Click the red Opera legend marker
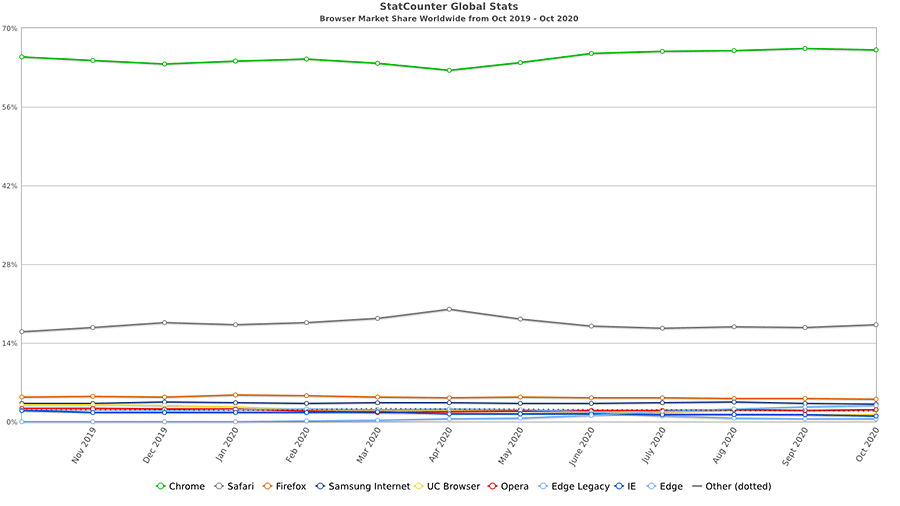Screen dimensions: 900x506 (493, 487)
